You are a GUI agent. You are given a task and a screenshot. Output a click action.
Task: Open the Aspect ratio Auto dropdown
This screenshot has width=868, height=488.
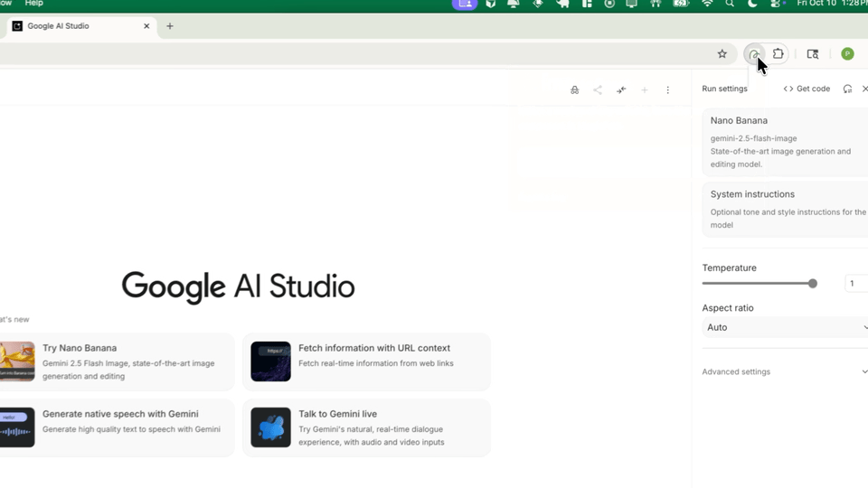(x=785, y=327)
